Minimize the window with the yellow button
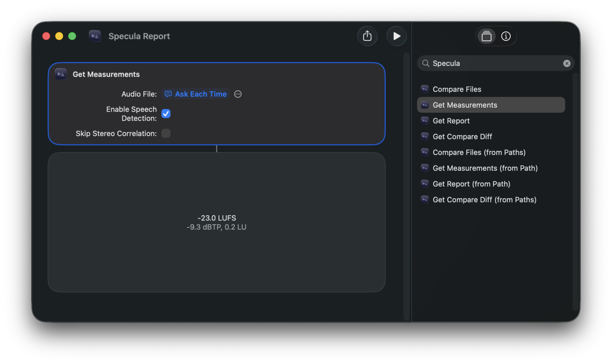The height and width of the screenshot is (364, 612). (59, 36)
